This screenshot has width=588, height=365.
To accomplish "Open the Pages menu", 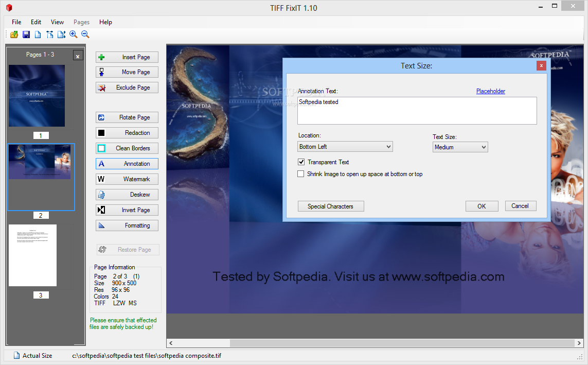I will tap(81, 22).
